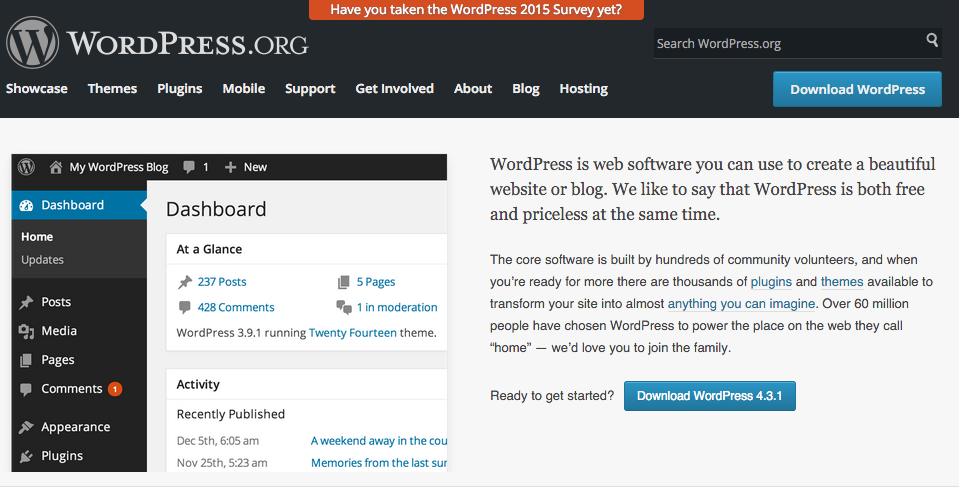Select Updates under Dashboard

[x=42, y=260]
